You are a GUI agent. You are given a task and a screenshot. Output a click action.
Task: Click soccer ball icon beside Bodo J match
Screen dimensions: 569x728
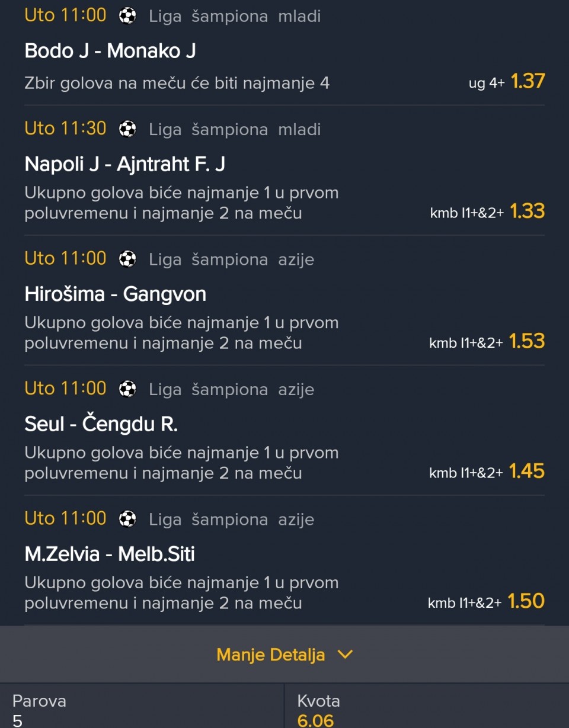[x=127, y=16]
